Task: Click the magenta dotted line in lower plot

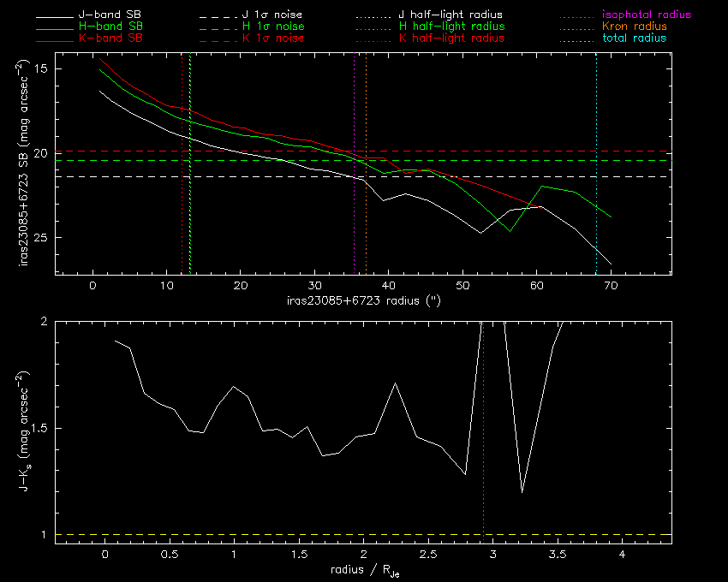Action: [483, 431]
